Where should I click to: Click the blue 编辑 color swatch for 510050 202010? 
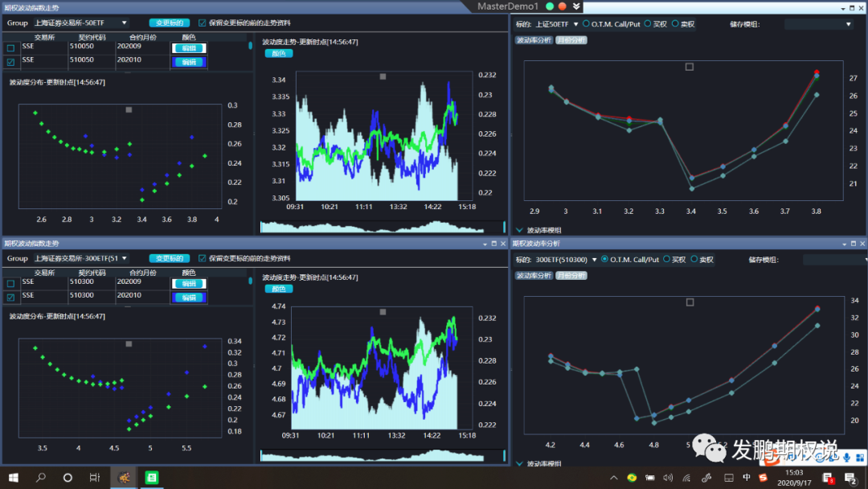[189, 62]
